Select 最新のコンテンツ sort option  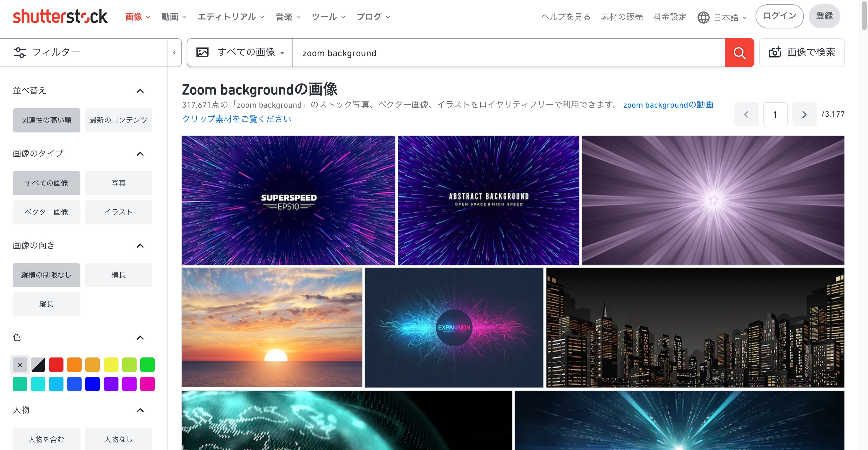tap(118, 120)
